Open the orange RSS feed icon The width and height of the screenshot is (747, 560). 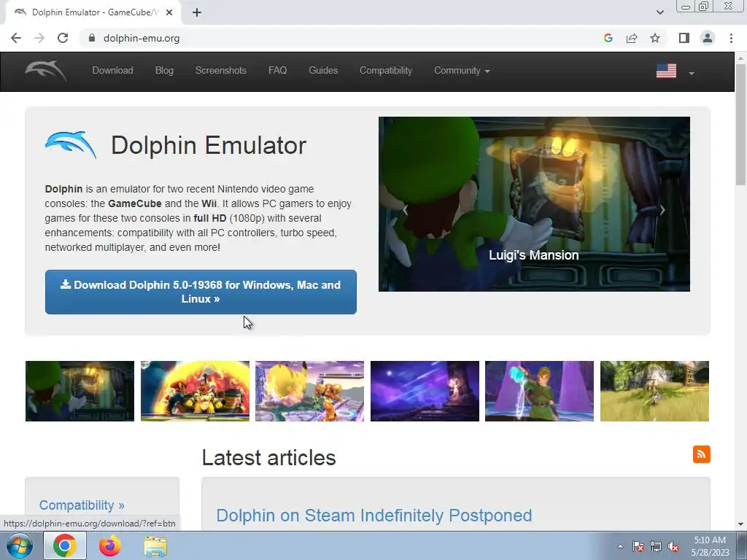point(701,454)
